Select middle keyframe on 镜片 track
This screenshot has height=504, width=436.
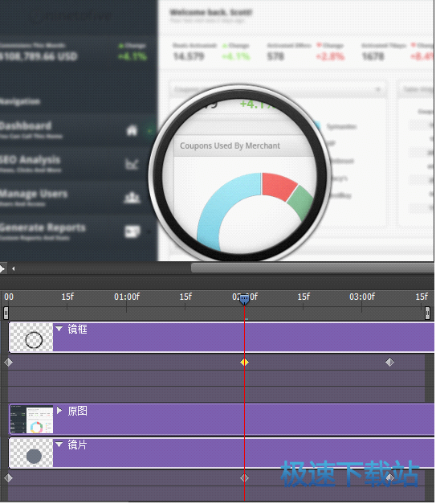click(x=245, y=478)
